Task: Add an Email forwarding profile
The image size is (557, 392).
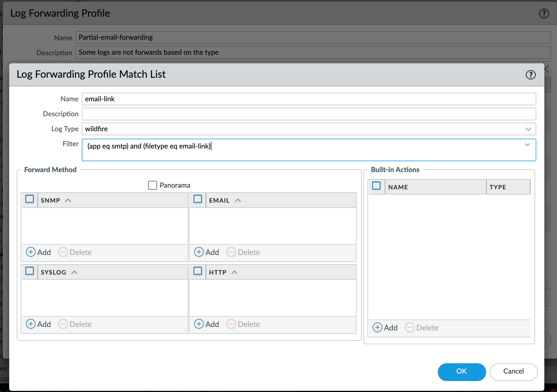Action: click(206, 252)
